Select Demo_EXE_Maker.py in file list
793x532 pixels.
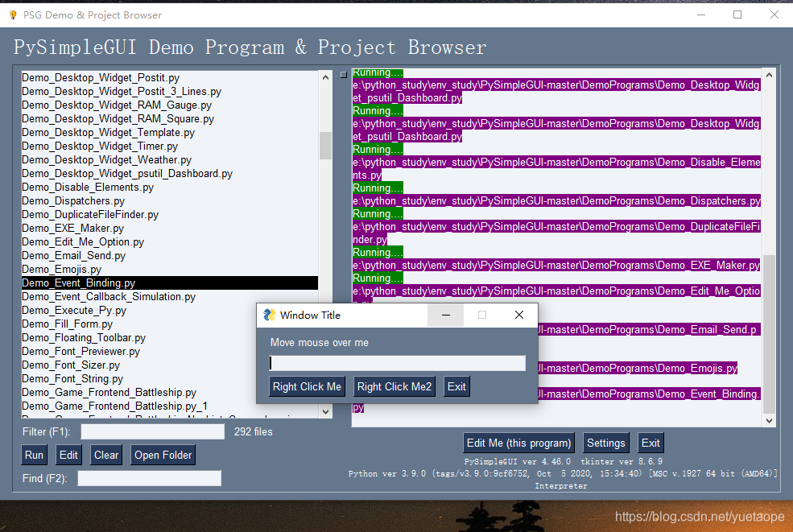(x=169, y=228)
